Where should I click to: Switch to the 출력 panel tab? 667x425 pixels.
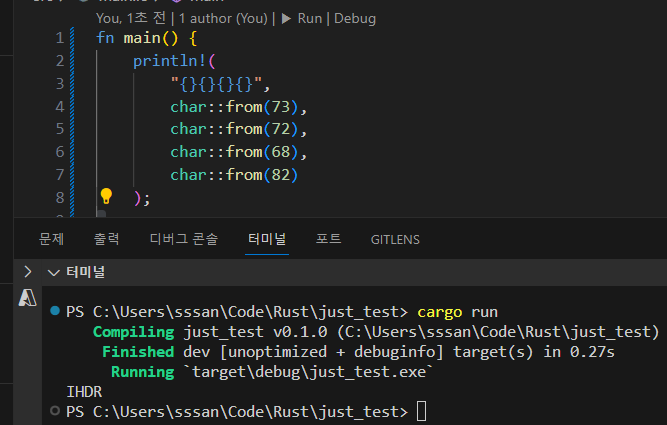106,239
